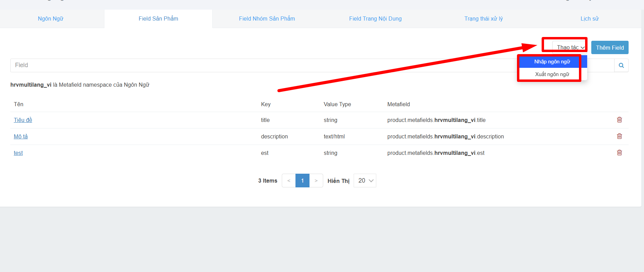The image size is (644, 272).
Task: Open the Thao tác dropdown
Action: coord(570,47)
